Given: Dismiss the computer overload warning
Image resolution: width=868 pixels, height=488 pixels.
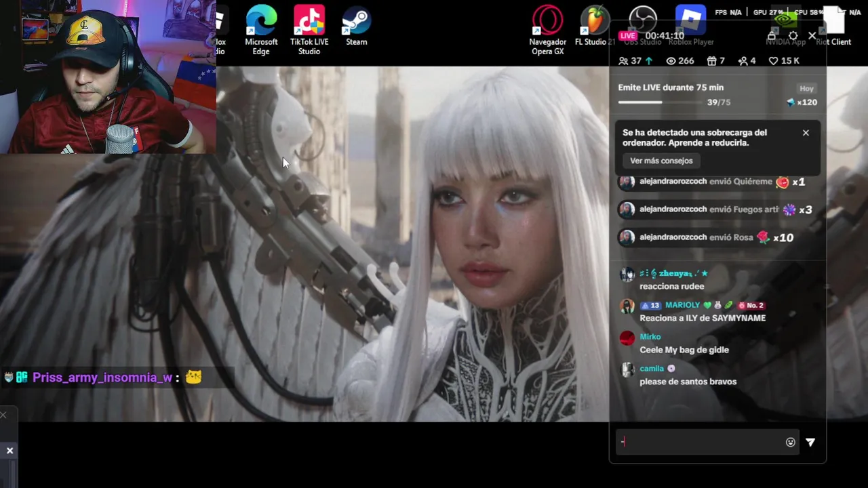Looking at the screenshot, I should [x=806, y=133].
